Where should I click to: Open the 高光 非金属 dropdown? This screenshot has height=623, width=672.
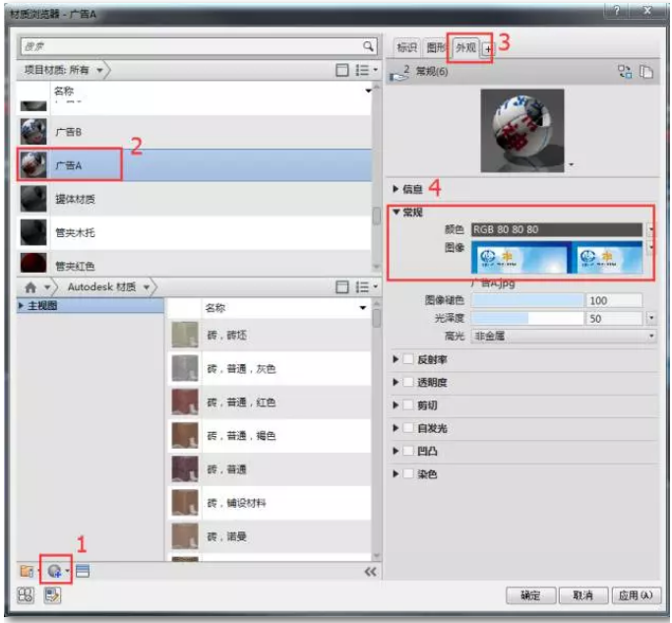[563, 336]
